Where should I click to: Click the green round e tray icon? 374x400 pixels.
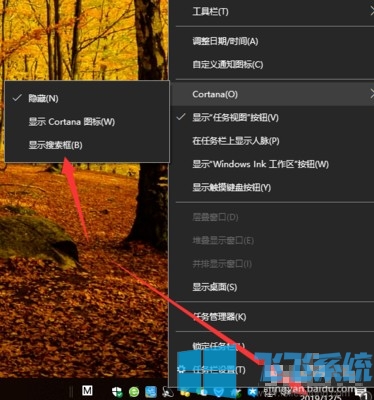pos(134,392)
